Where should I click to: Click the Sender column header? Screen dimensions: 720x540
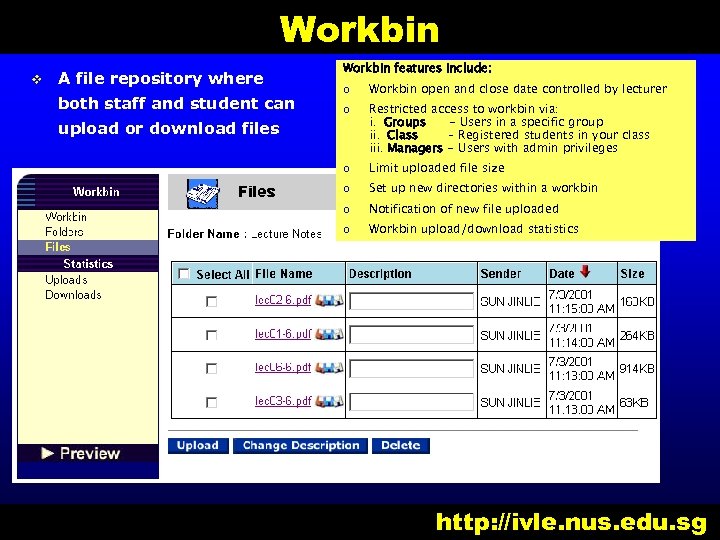point(501,274)
